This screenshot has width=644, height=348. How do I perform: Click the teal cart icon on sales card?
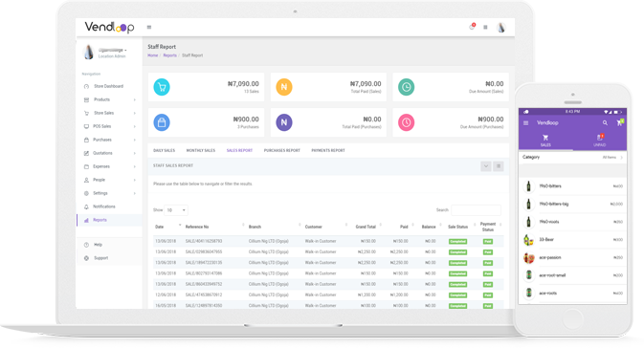[162, 87]
